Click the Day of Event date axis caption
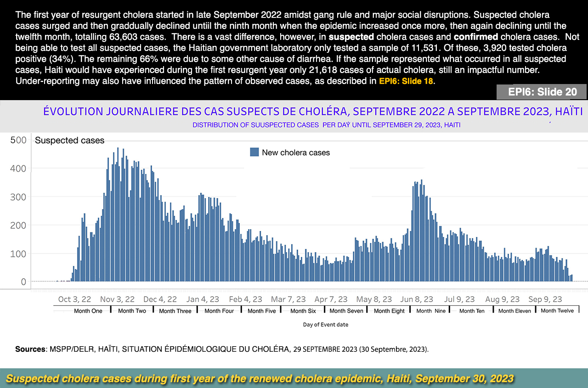This screenshot has width=588, height=388. click(325, 325)
